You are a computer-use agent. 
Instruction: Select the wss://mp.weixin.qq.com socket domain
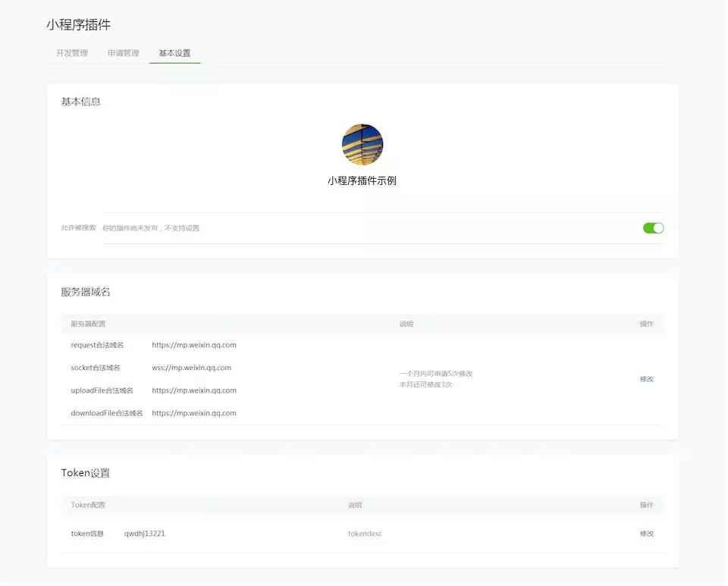click(x=191, y=368)
